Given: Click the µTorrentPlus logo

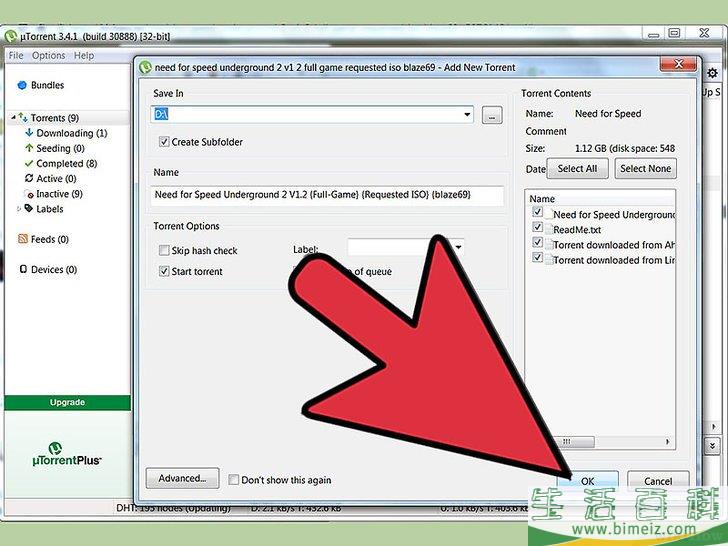Looking at the screenshot, I should click(x=66, y=455).
